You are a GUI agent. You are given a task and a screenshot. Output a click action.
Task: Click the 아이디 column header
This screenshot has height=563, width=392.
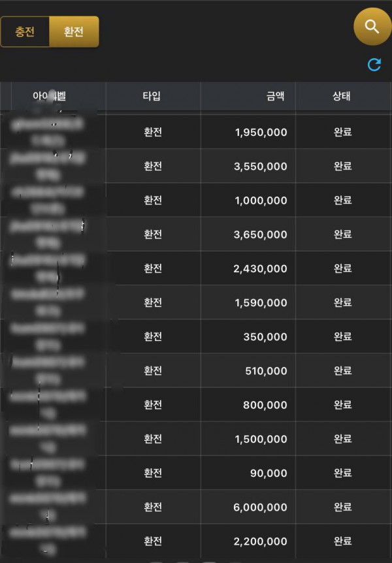pos(50,97)
